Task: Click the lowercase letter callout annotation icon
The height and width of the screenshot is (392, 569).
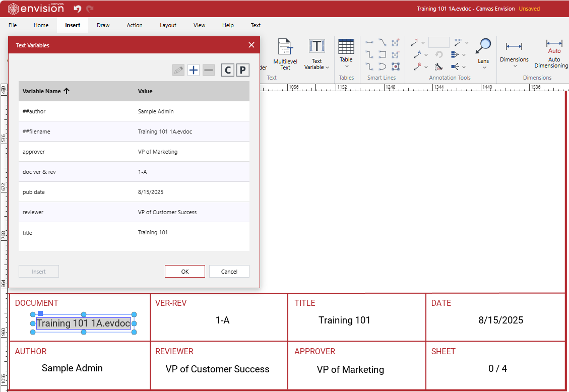Action: click(x=417, y=67)
